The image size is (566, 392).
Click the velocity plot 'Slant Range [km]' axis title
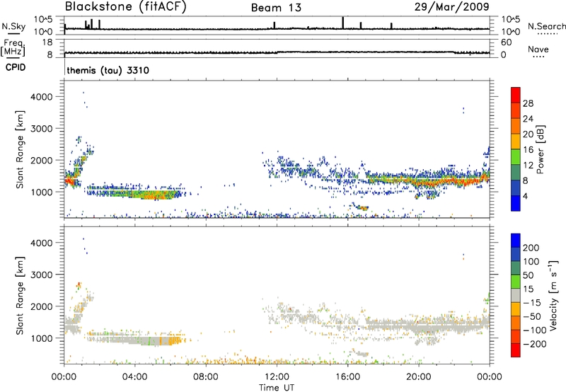[x=20, y=295]
